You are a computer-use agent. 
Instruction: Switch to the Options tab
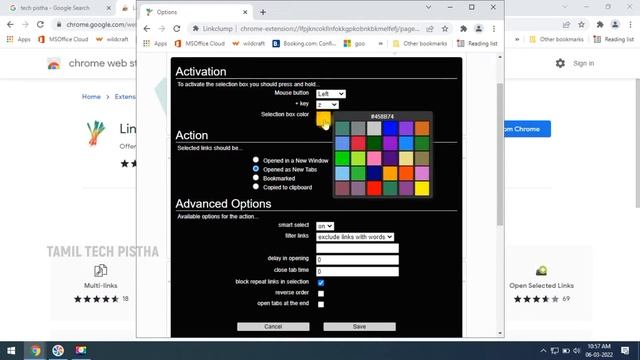(196, 12)
